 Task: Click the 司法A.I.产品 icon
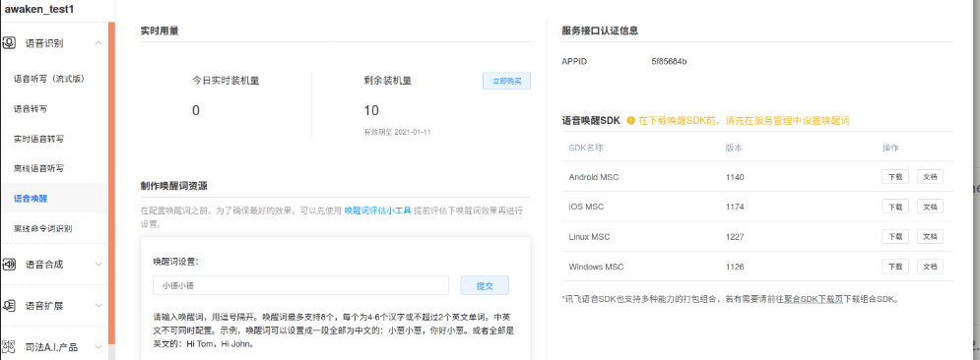click(x=9, y=347)
